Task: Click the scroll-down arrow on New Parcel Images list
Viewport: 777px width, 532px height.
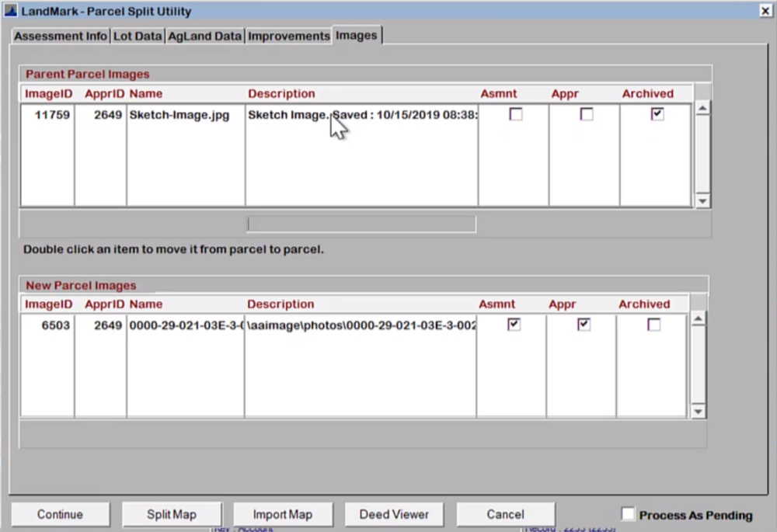Action: tap(697, 411)
